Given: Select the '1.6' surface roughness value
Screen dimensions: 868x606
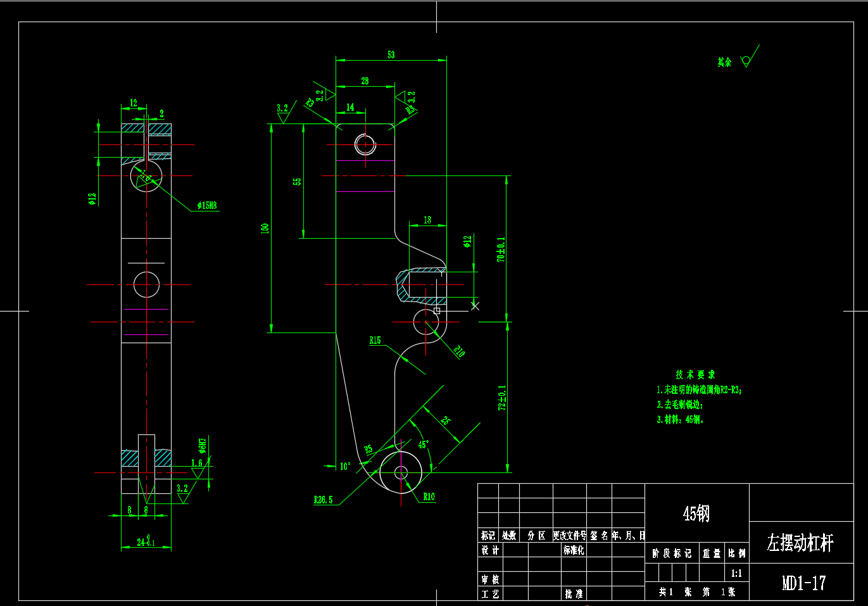Looking at the screenshot, I should tap(198, 463).
